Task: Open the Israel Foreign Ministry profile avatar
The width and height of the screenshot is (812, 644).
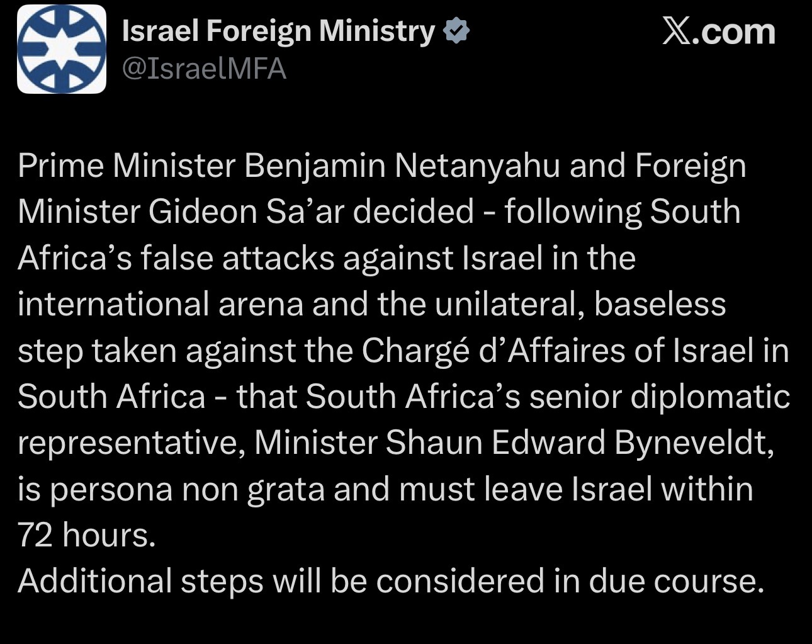Action: tap(61, 49)
